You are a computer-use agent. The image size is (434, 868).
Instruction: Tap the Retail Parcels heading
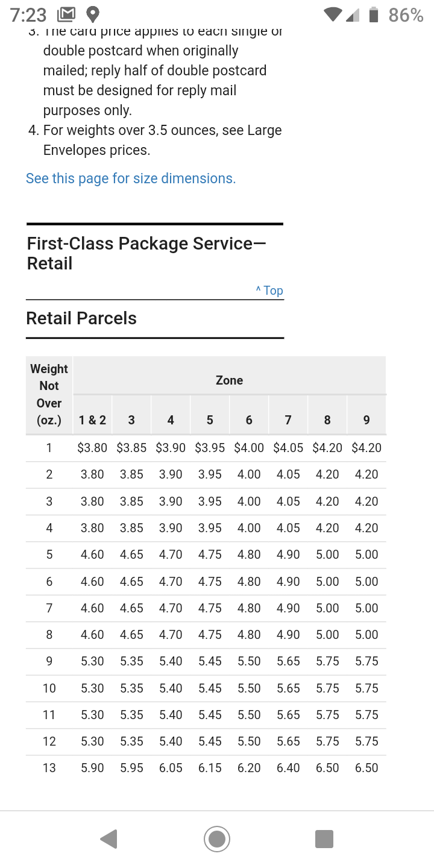point(81,318)
